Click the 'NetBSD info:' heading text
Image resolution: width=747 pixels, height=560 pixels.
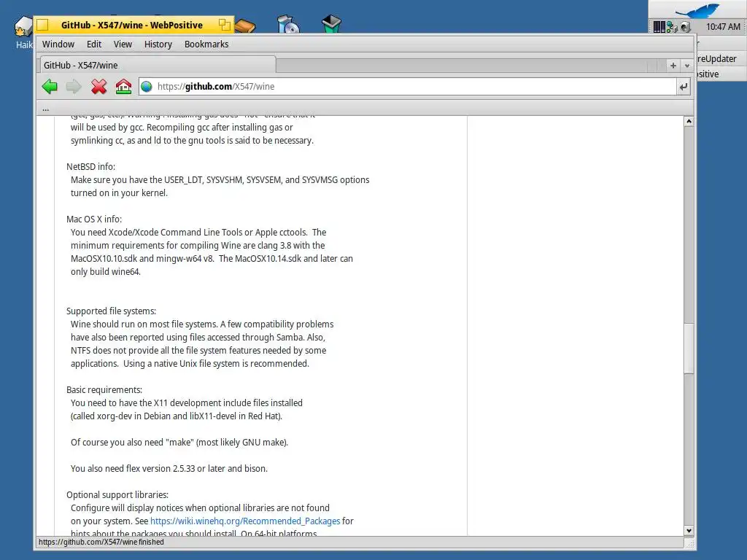90,167
